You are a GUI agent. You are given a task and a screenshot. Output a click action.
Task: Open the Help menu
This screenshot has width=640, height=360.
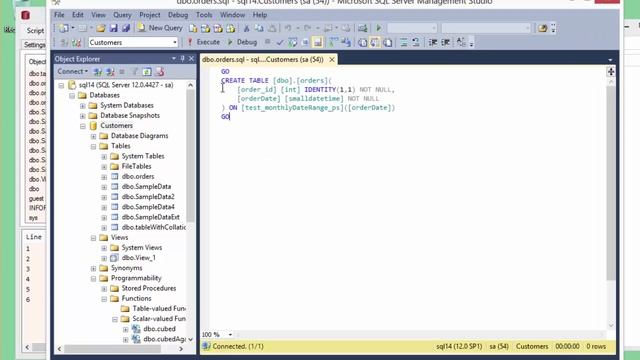[260, 15]
